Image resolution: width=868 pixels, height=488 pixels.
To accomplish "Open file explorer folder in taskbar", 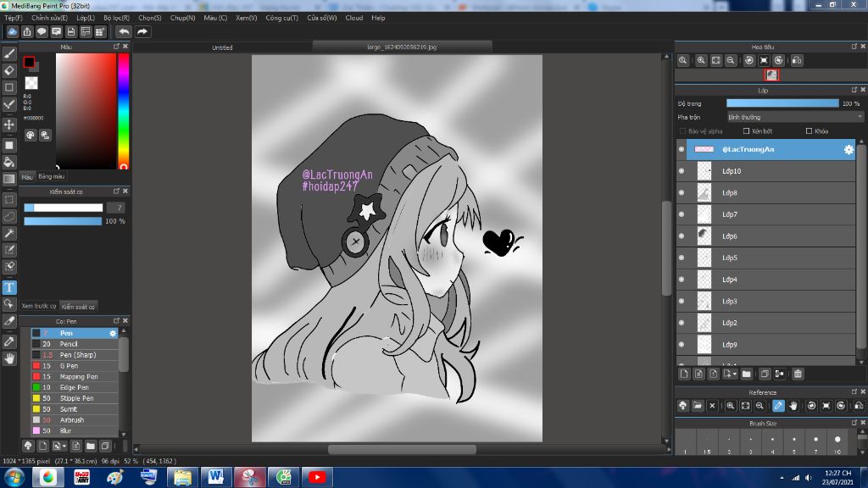I will tap(182, 477).
